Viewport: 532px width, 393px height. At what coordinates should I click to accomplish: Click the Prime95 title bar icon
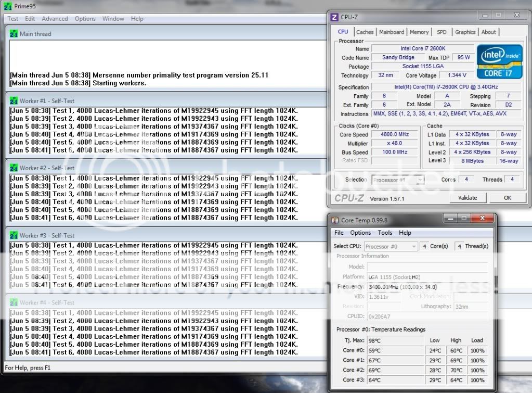pyautogui.click(x=7, y=6)
